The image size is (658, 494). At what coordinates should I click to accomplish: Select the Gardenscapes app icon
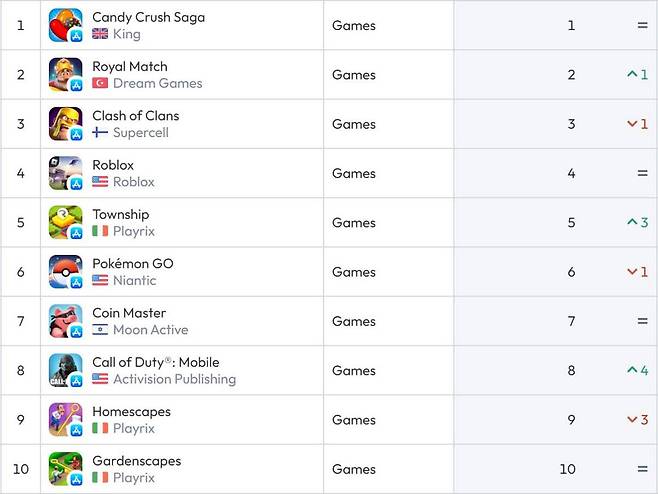65,469
